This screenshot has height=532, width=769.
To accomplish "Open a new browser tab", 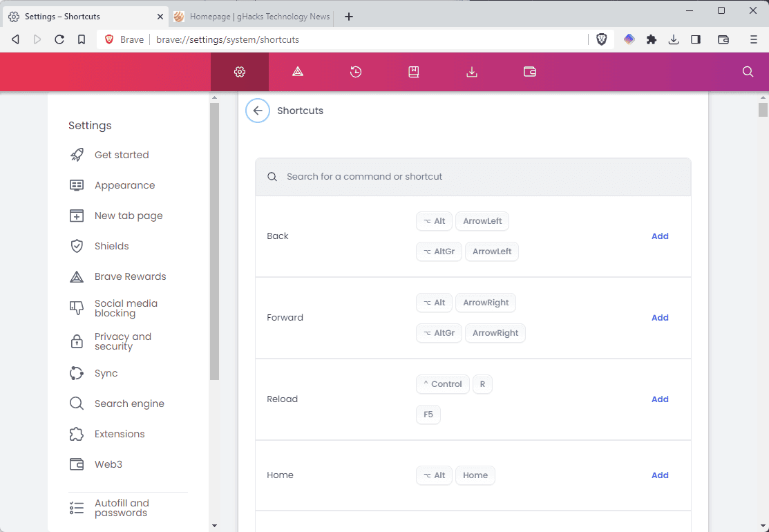I will click(x=349, y=17).
